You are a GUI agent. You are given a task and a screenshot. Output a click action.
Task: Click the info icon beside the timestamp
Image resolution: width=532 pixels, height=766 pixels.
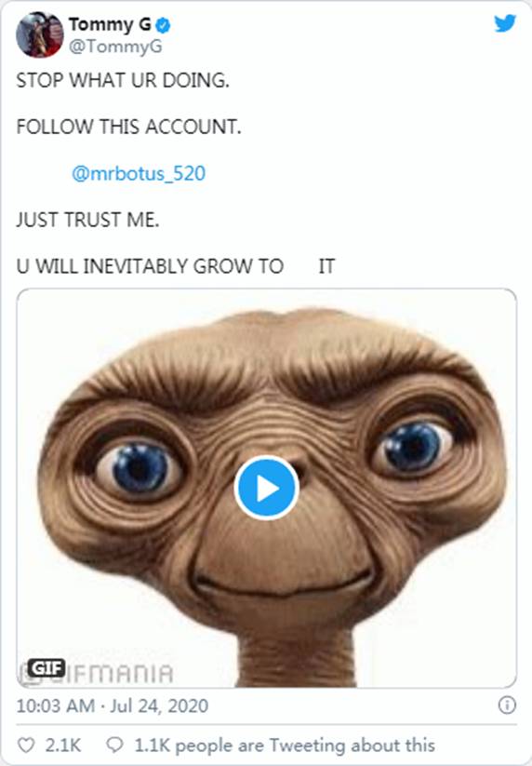coord(507,705)
